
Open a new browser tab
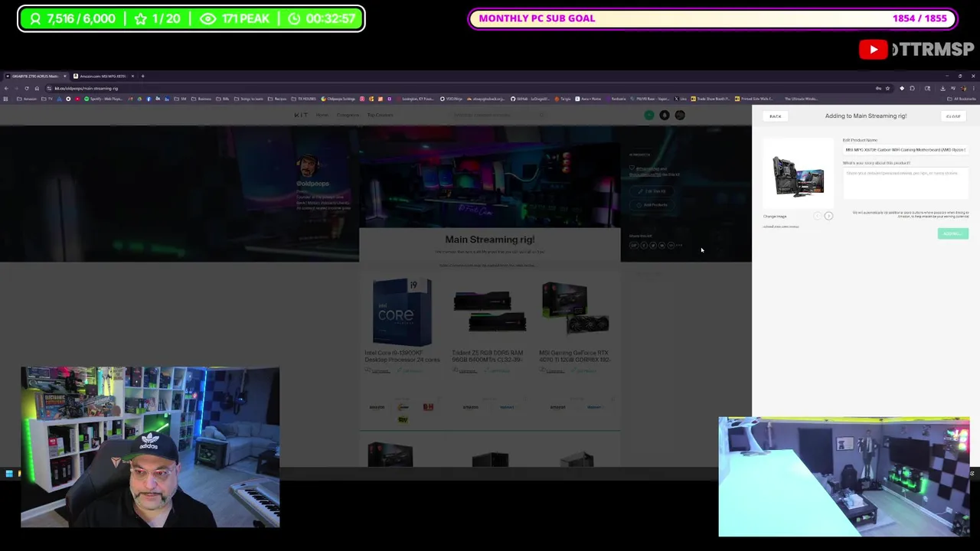click(142, 76)
